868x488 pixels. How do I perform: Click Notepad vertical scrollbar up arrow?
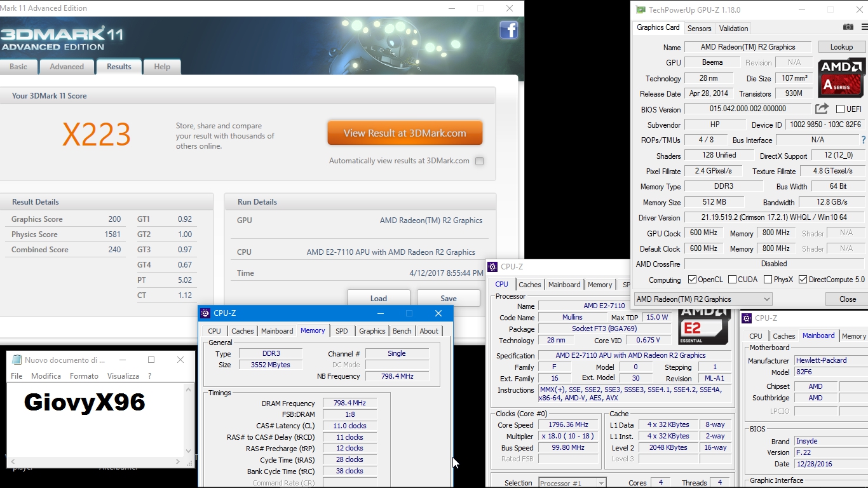[189, 390]
